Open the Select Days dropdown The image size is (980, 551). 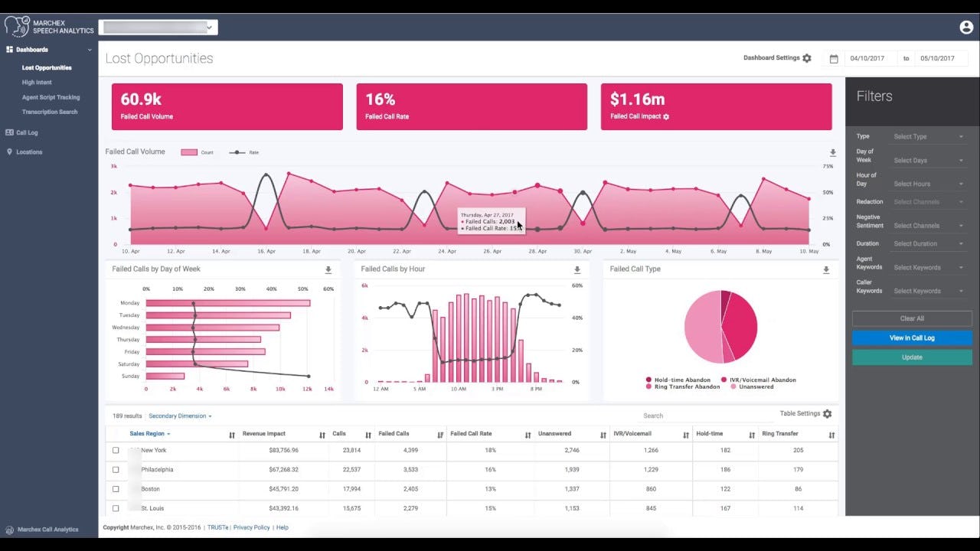tap(928, 160)
